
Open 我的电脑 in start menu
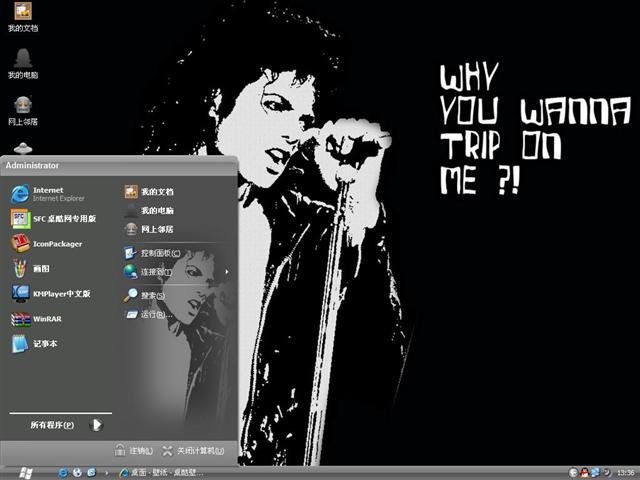(149, 211)
